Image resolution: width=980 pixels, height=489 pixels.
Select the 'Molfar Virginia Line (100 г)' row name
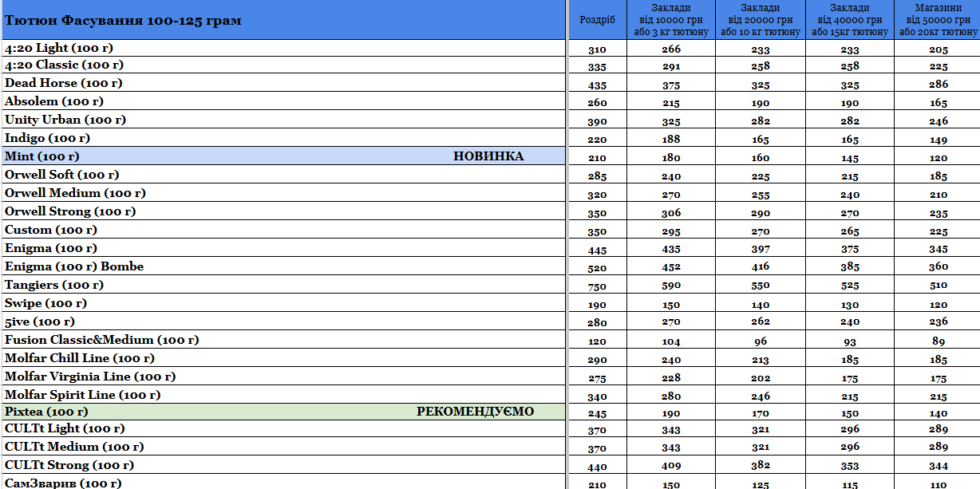90,377
